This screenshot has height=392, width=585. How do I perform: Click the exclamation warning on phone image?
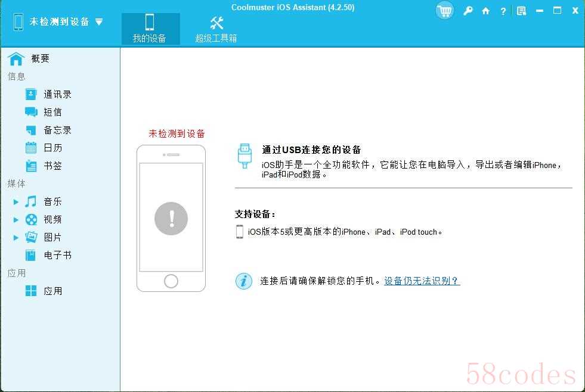(171, 219)
